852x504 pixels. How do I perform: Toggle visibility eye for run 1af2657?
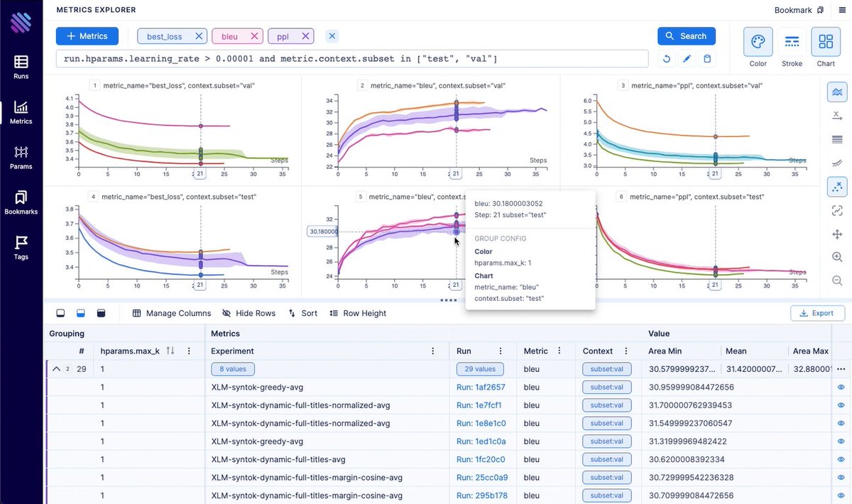point(841,388)
